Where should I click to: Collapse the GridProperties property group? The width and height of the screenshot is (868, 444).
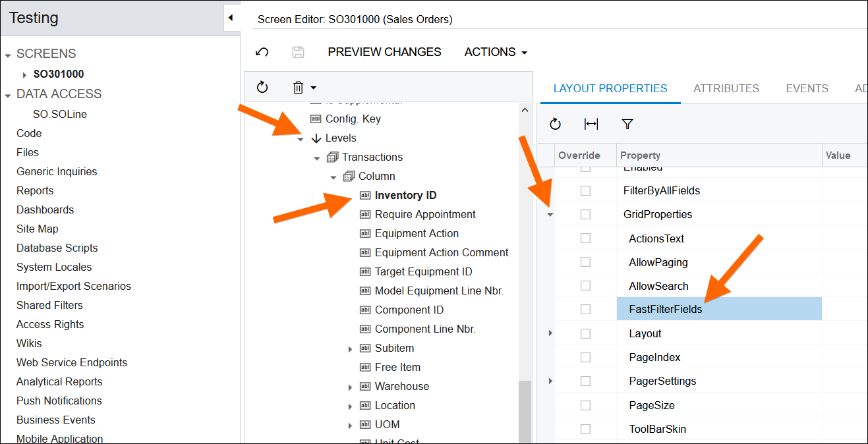coord(550,215)
